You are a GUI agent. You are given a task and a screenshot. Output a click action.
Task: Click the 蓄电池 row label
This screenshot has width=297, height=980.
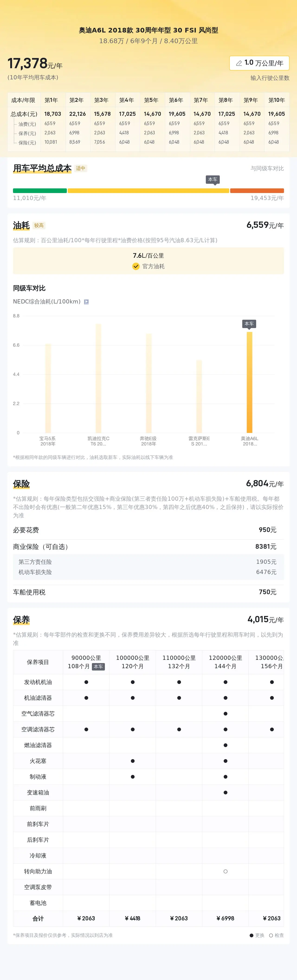pyautogui.click(x=38, y=903)
